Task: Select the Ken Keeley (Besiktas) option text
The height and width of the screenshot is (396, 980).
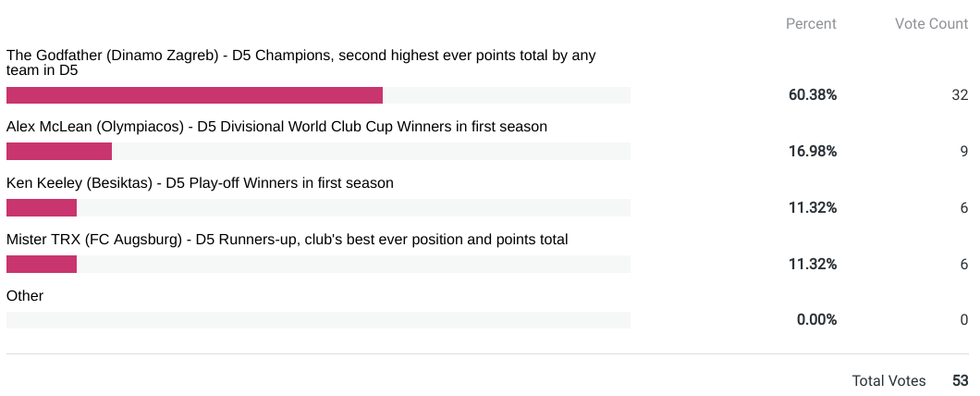Action: (200, 183)
